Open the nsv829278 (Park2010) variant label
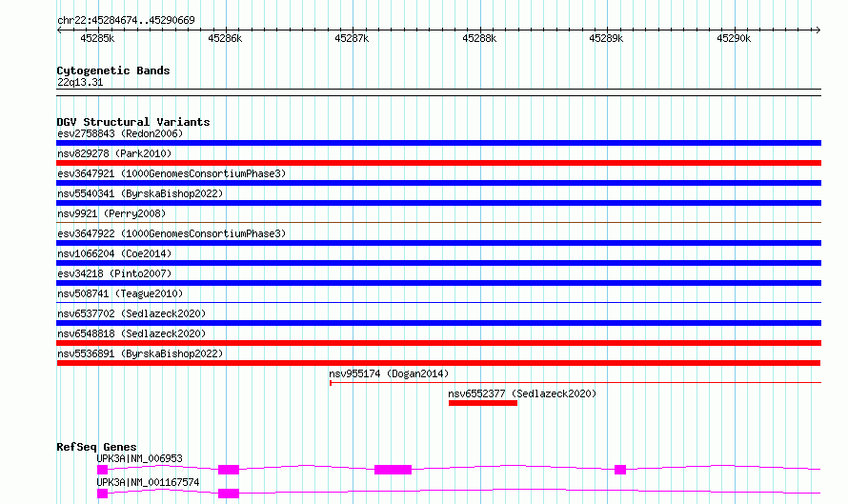Image resolution: width=848 pixels, height=504 pixels. click(114, 153)
